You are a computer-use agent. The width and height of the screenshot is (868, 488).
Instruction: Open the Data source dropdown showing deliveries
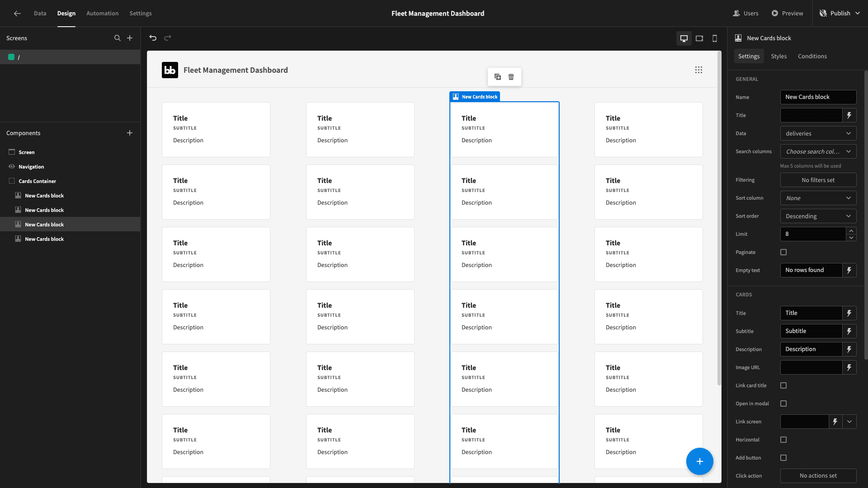coord(818,133)
